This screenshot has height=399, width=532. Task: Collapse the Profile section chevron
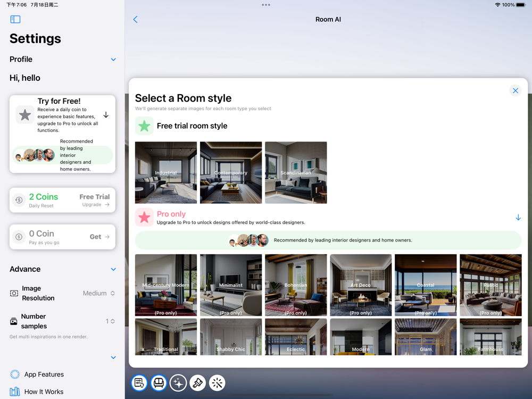click(113, 60)
